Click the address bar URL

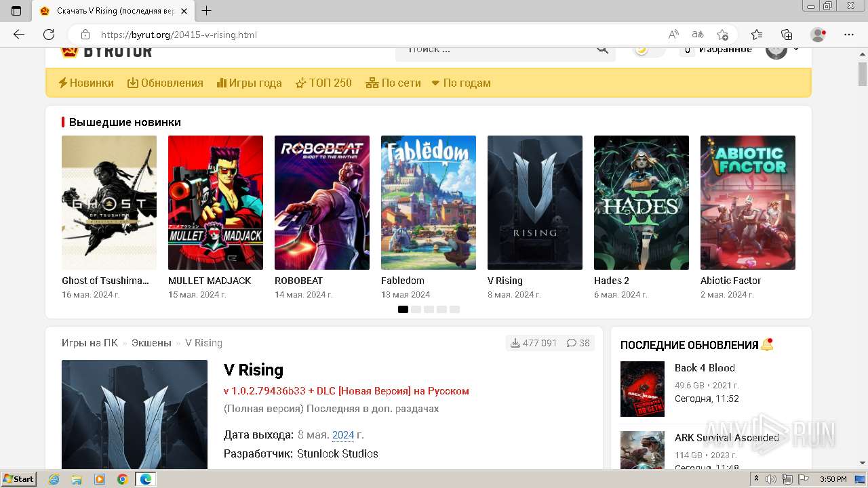pyautogui.click(x=179, y=35)
